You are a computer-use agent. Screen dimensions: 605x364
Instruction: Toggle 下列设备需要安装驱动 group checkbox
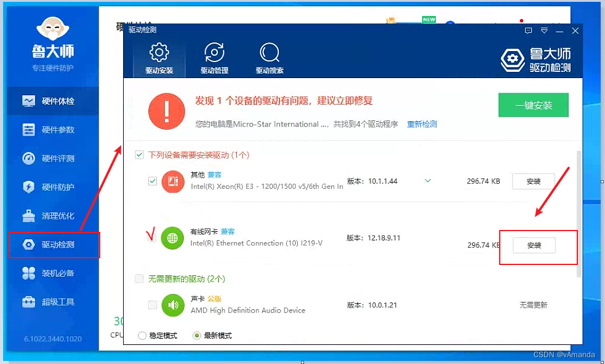click(x=139, y=155)
